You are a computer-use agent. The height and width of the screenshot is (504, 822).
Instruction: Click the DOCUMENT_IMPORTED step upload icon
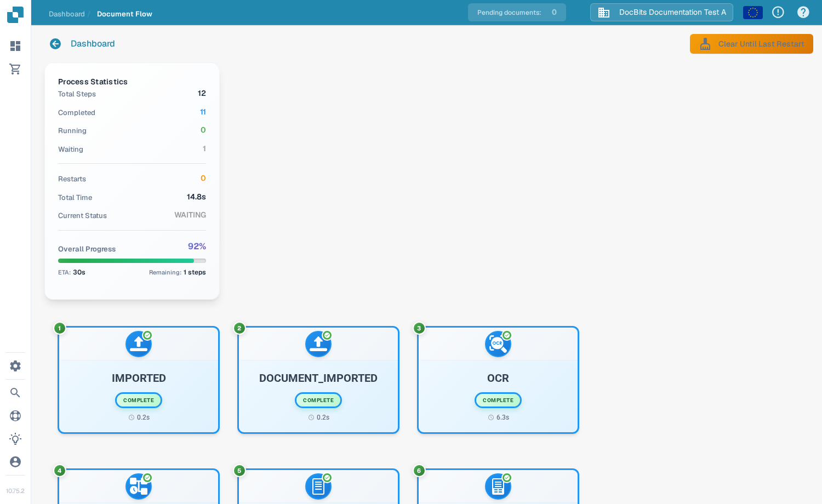click(318, 344)
